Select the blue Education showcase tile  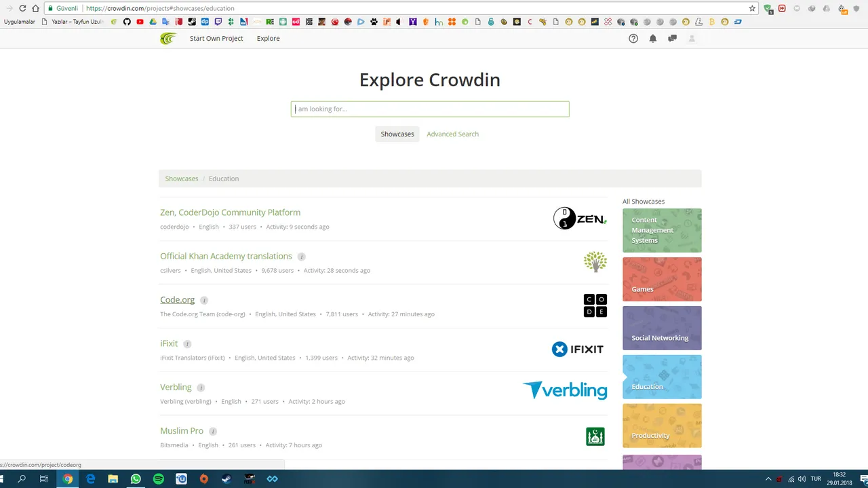(x=662, y=377)
